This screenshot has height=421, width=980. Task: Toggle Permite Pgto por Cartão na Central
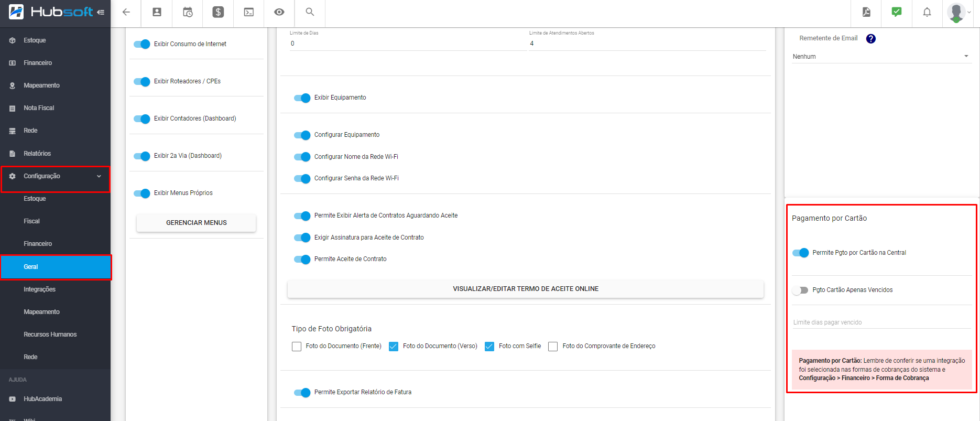coord(800,253)
